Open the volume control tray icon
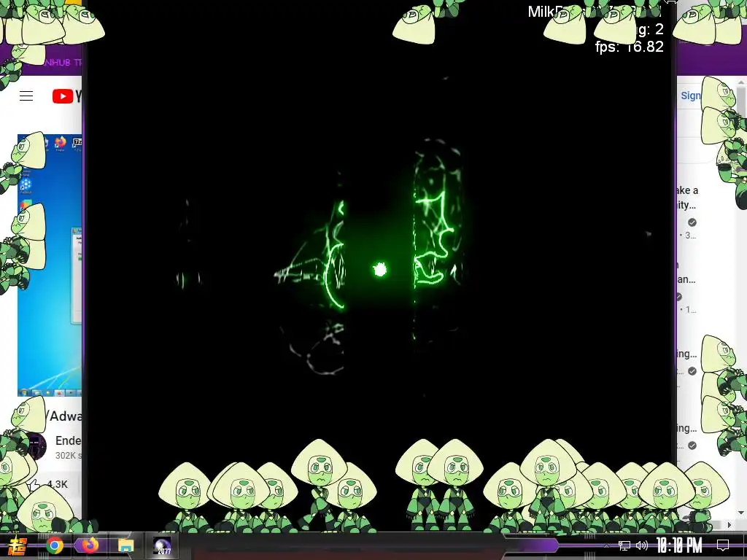 click(642, 545)
